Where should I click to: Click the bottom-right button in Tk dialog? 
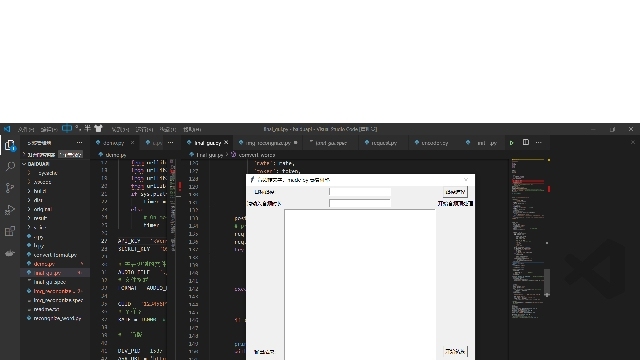(455, 351)
